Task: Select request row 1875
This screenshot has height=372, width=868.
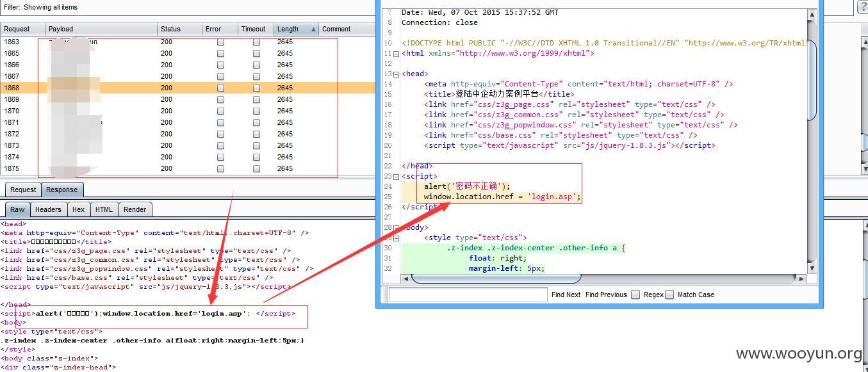Action: pos(188,168)
